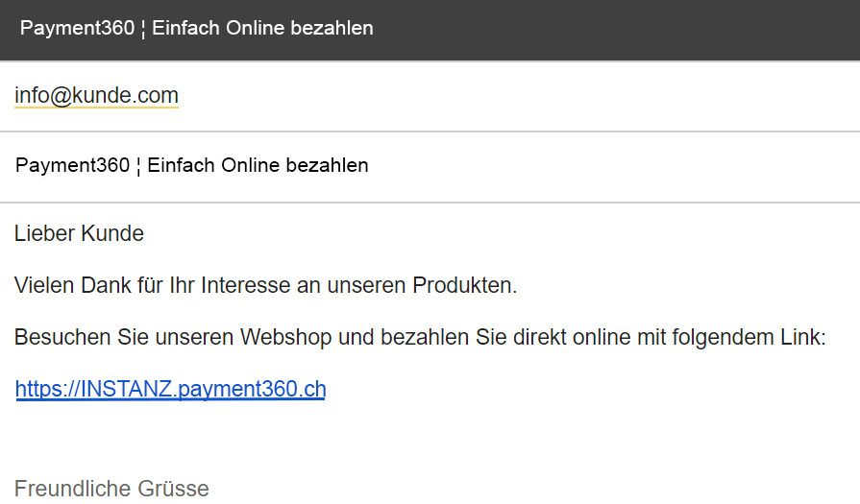
Task: Click 'Einfach Online bezahlen' in the subject field
Action: [258, 165]
